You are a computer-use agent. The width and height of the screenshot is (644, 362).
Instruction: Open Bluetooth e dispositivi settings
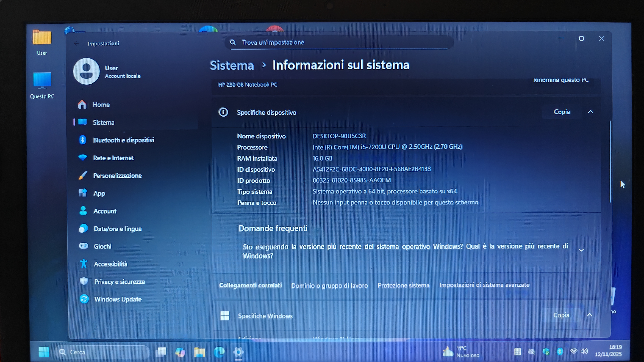tap(123, 140)
